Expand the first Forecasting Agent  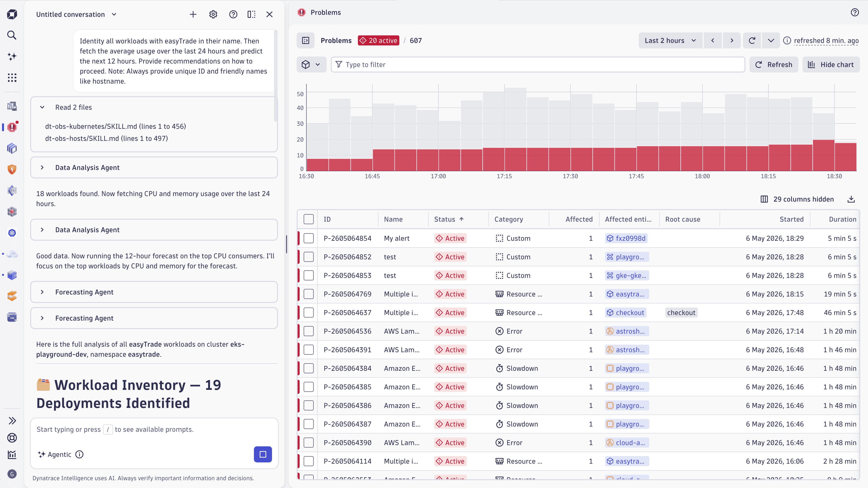point(154,292)
